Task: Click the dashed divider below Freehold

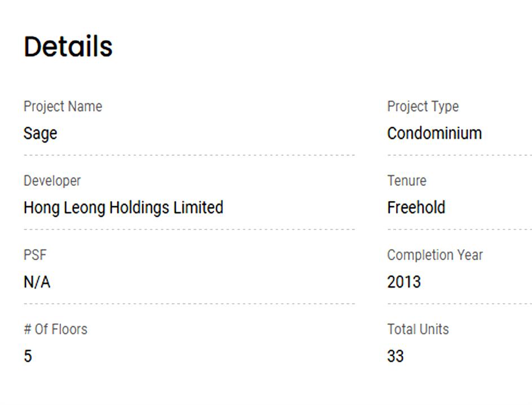Action: pyautogui.click(x=459, y=229)
